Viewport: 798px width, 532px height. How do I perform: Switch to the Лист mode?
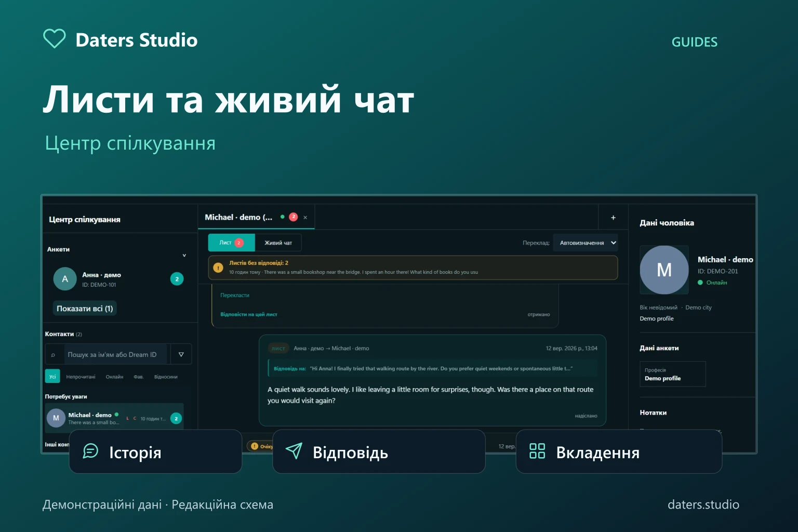(x=231, y=243)
